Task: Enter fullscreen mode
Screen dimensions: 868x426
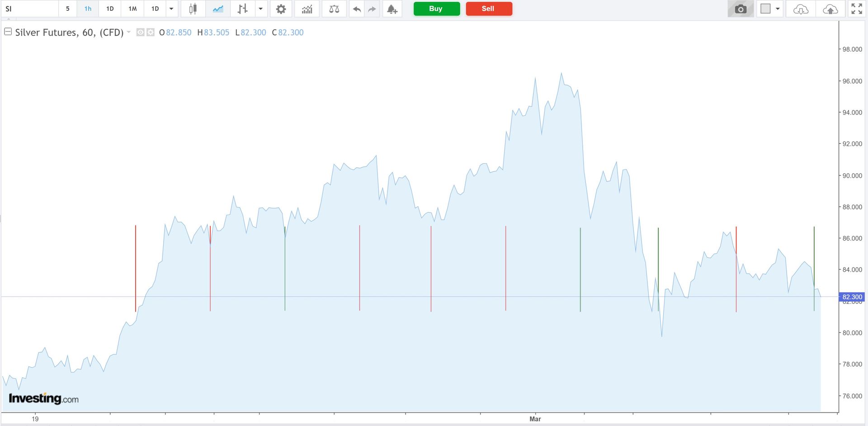Action: pyautogui.click(x=857, y=9)
